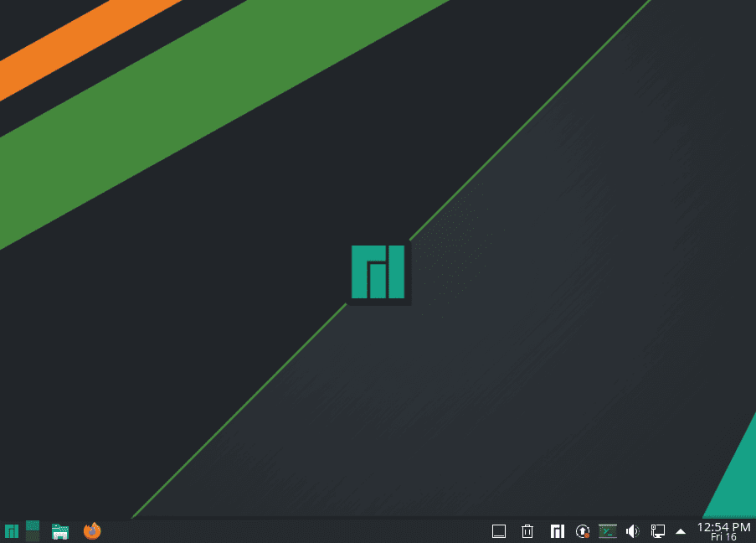Click the date showing Fri 16
756x543 pixels.
click(x=725, y=536)
